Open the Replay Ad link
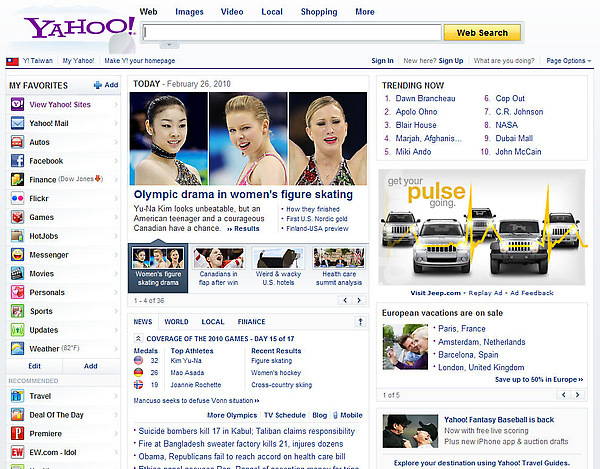 (485, 293)
